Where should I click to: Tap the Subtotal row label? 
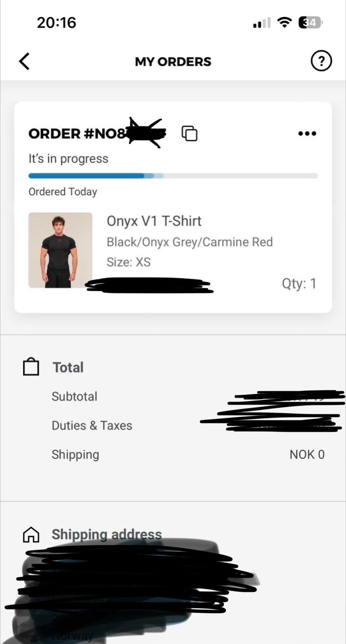pyautogui.click(x=74, y=396)
